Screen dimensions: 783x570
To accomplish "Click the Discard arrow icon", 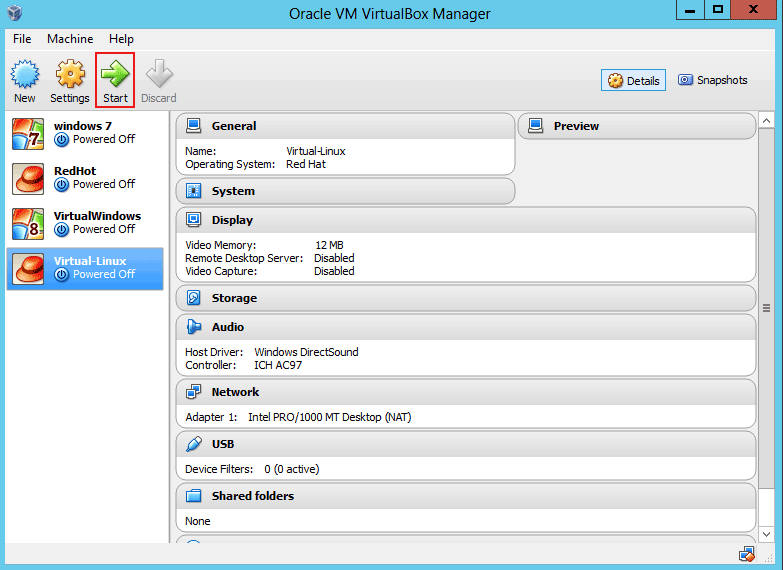I will (x=159, y=74).
